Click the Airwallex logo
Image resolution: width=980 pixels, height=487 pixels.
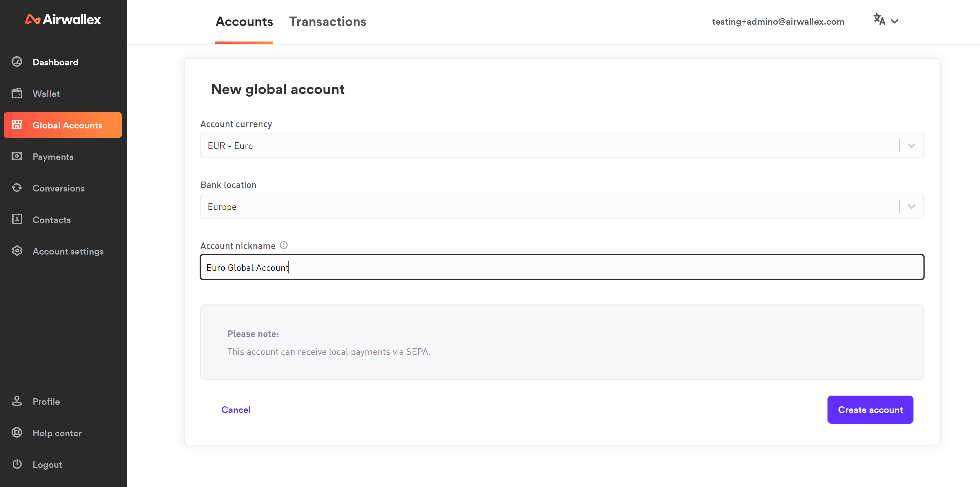coord(63,19)
